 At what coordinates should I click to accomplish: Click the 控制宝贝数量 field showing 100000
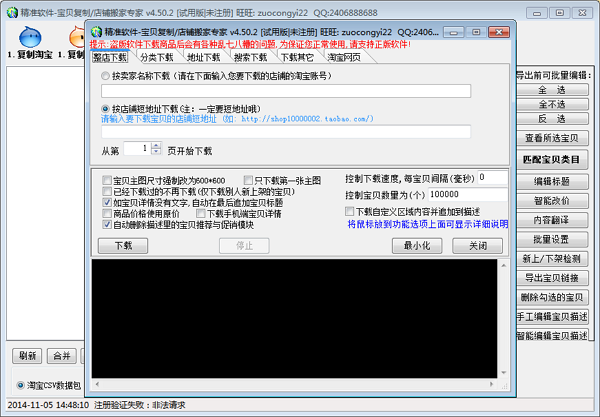[468, 195]
